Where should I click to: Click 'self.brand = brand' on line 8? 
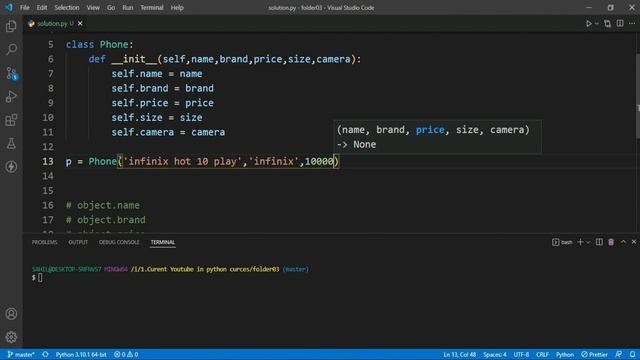[162, 88]
